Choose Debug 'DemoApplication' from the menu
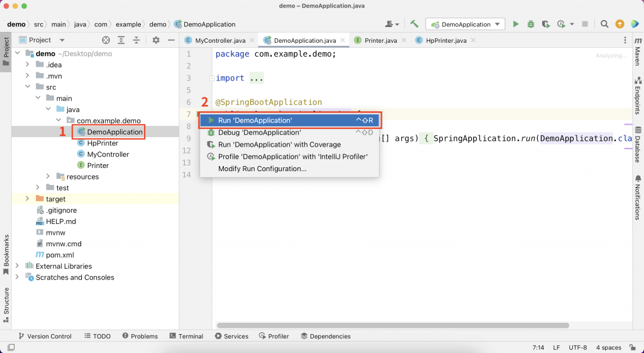 click(289, 132)
